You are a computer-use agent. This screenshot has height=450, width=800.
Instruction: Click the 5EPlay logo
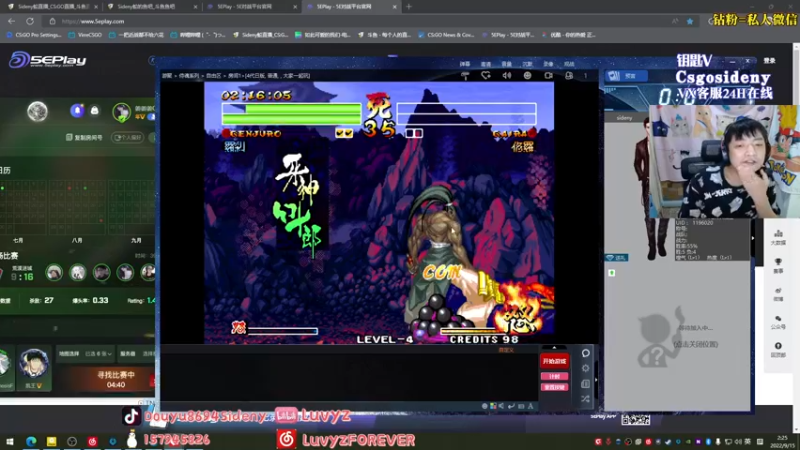tap(47, 60)
